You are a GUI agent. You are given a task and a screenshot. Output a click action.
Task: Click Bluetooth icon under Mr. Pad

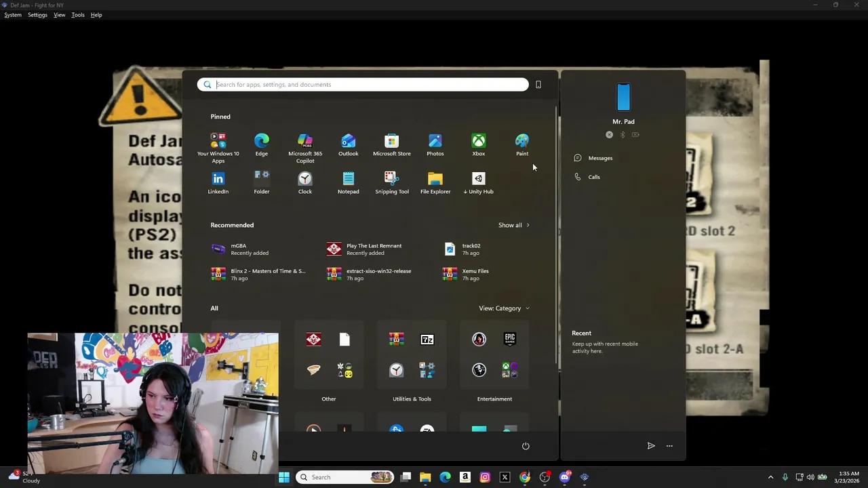coord(623,135)
